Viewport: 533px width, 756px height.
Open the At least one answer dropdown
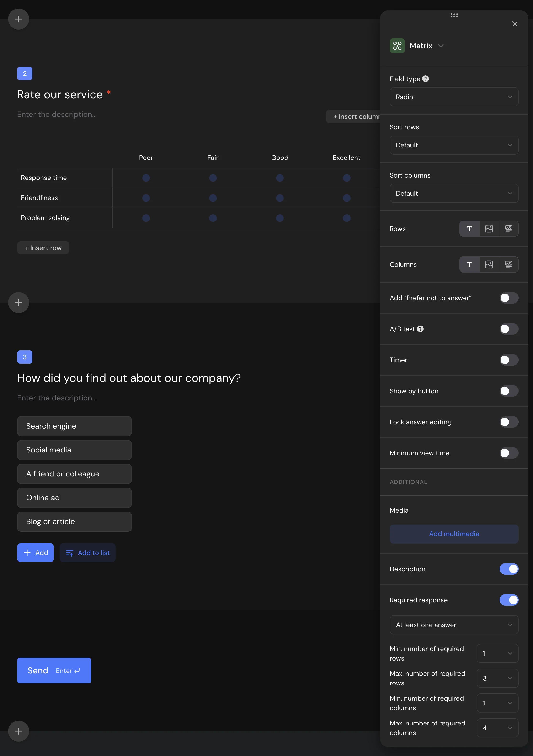[x=454, y=625]
